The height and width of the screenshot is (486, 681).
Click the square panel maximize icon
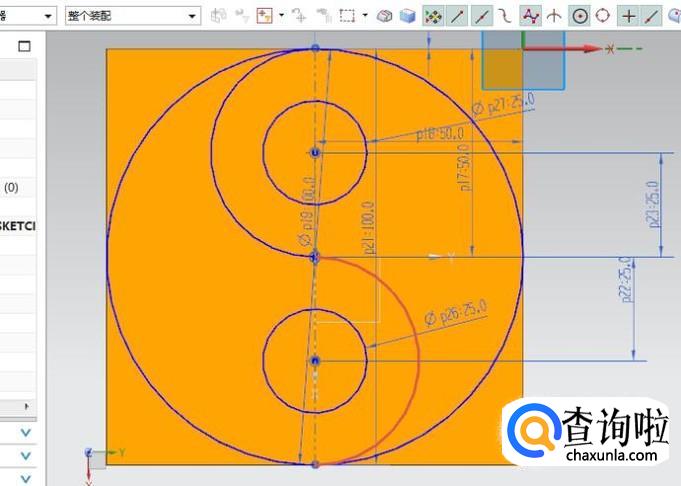point(25,46)
